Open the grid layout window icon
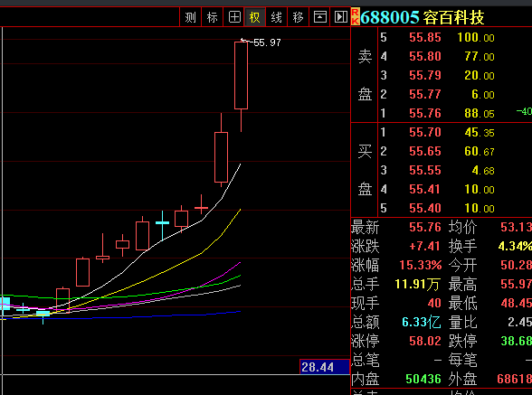The image size is (532, 395). coord(234,17)
